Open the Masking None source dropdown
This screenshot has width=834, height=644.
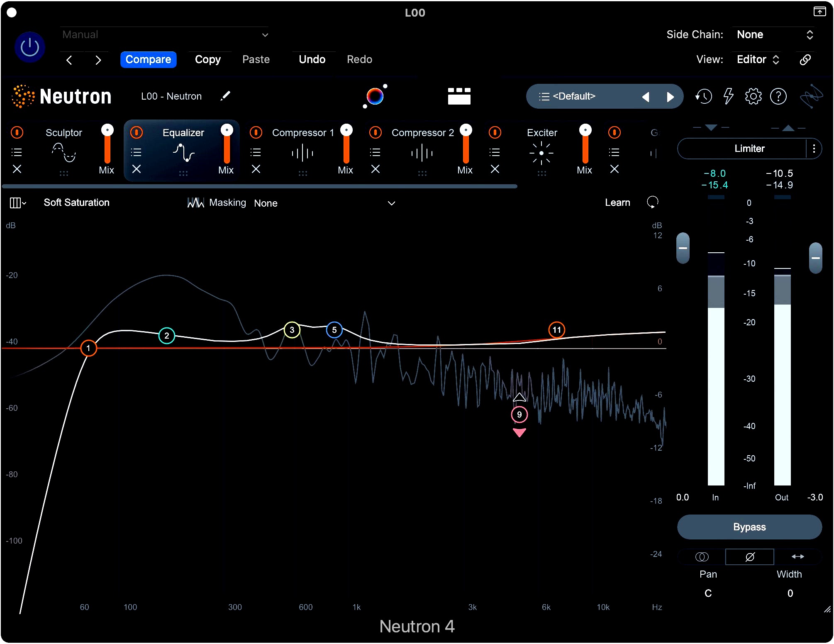(324, 203)
